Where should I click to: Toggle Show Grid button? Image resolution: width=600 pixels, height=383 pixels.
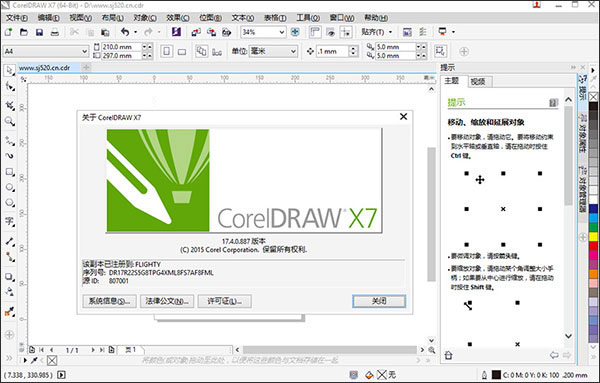[331, 32]
